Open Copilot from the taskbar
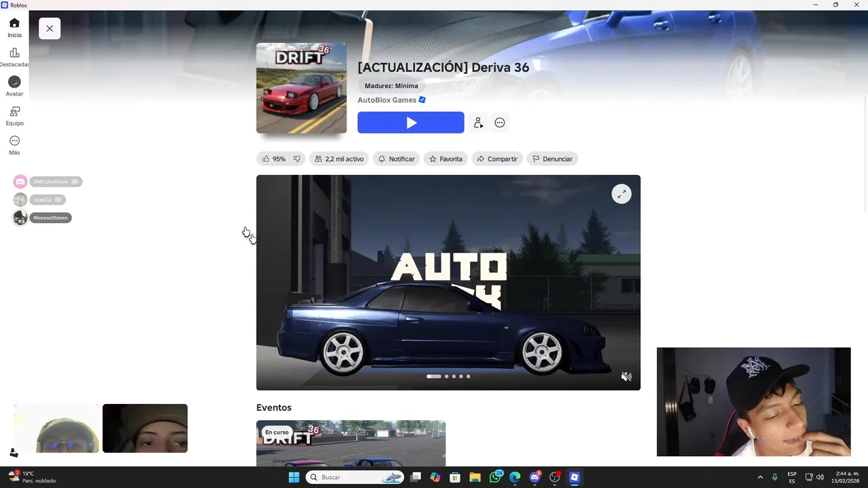This screenshot has width=868, height=488. (435, 477)
